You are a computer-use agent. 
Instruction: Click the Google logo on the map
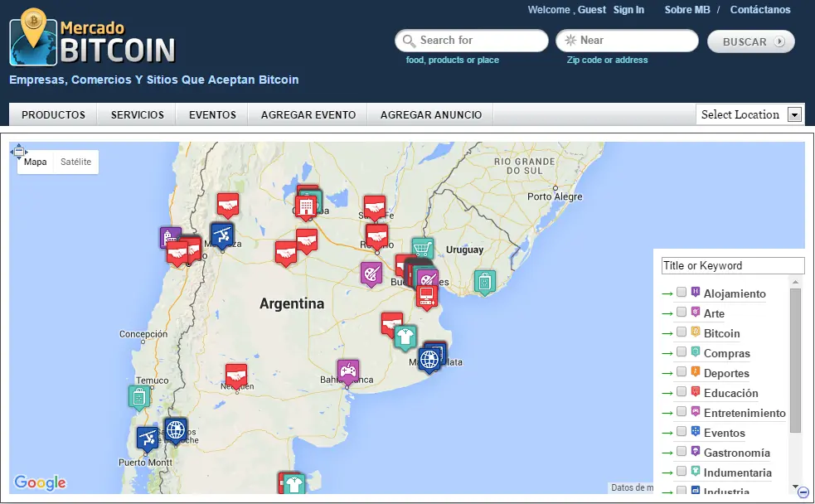(40, 482)
